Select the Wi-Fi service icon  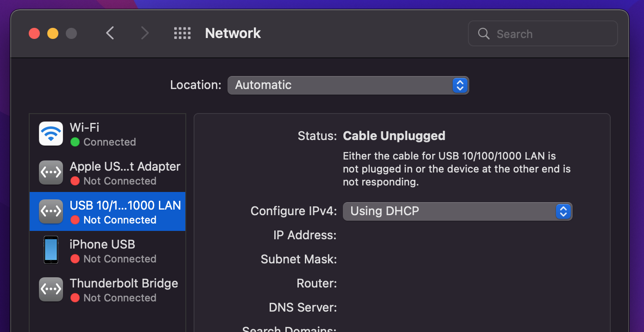pos(51,133)
